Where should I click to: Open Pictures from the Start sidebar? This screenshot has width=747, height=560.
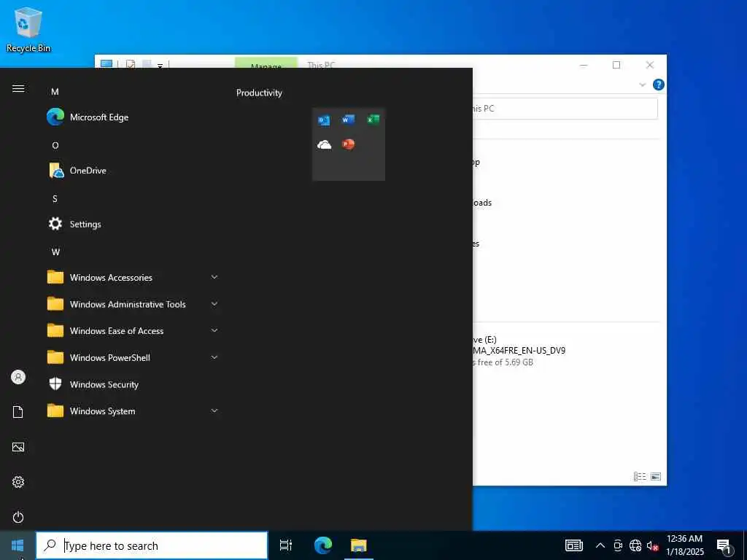(18, 447)
